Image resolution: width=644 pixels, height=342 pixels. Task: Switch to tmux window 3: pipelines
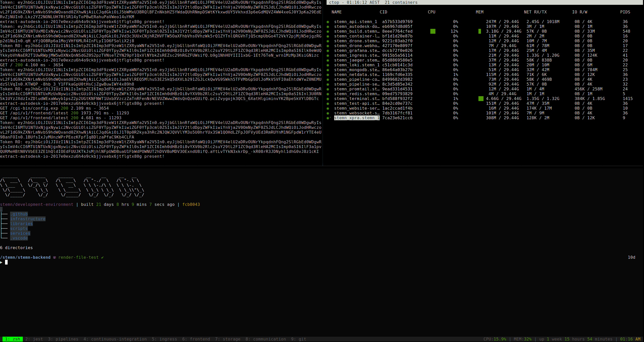63,339
